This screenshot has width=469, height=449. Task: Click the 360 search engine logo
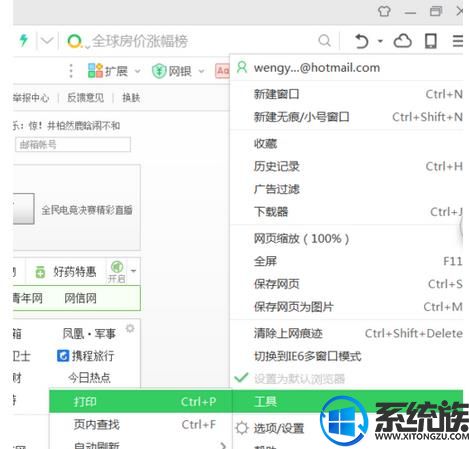[x=75, y=41]
